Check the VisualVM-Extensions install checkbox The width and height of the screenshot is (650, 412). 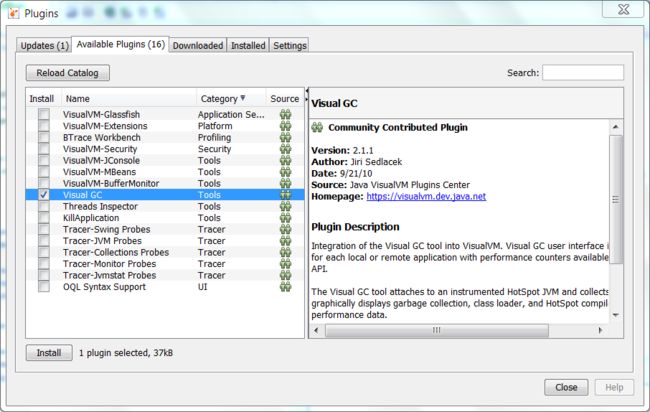pyautogui.click(x=44, y=126)
